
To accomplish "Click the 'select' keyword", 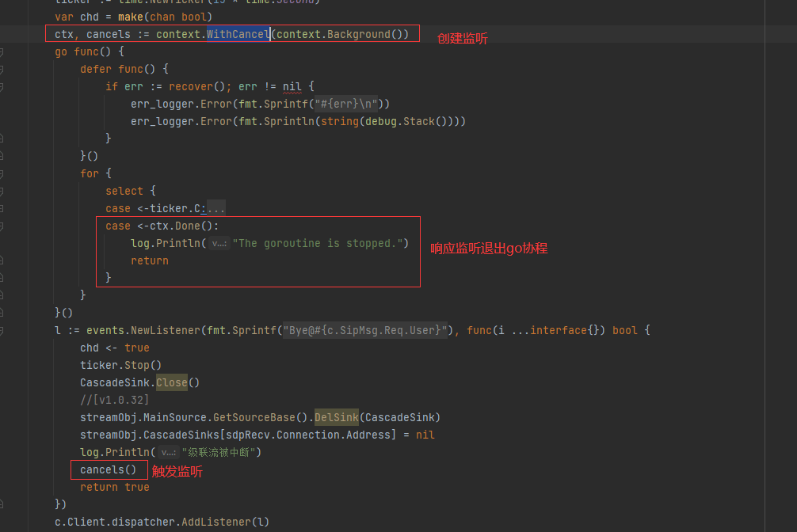I will point(124,191).
